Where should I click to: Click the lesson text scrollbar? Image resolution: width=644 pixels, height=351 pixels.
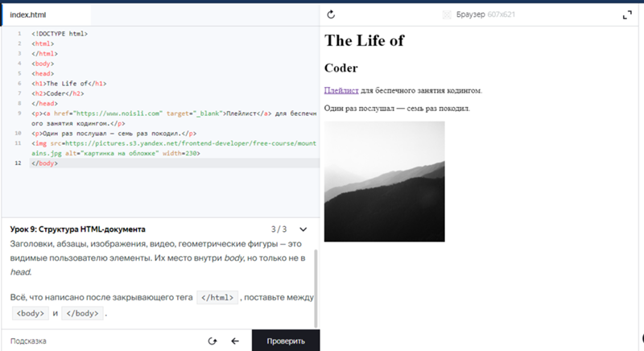[316, 287]
